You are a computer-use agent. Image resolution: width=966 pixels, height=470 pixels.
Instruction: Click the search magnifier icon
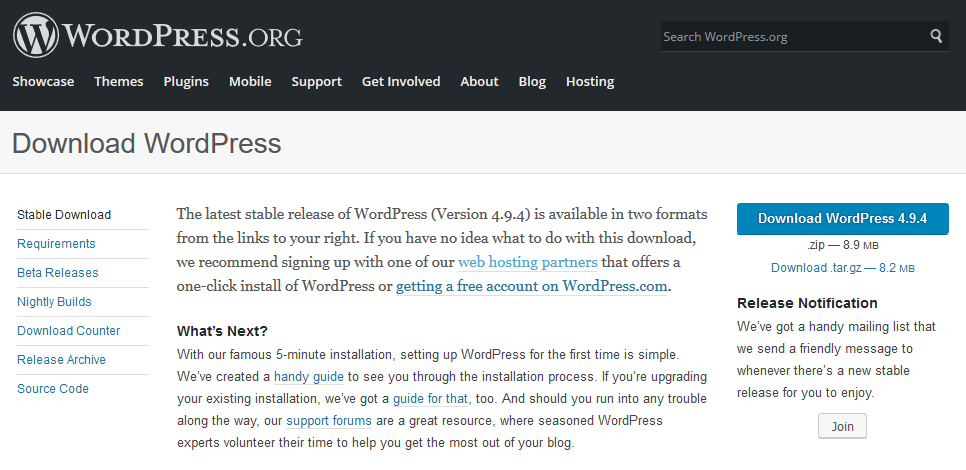point(936,36)
